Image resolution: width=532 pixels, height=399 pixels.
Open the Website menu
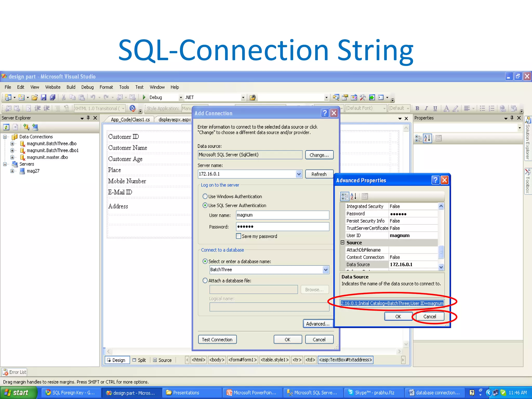[x=53, y=87]
